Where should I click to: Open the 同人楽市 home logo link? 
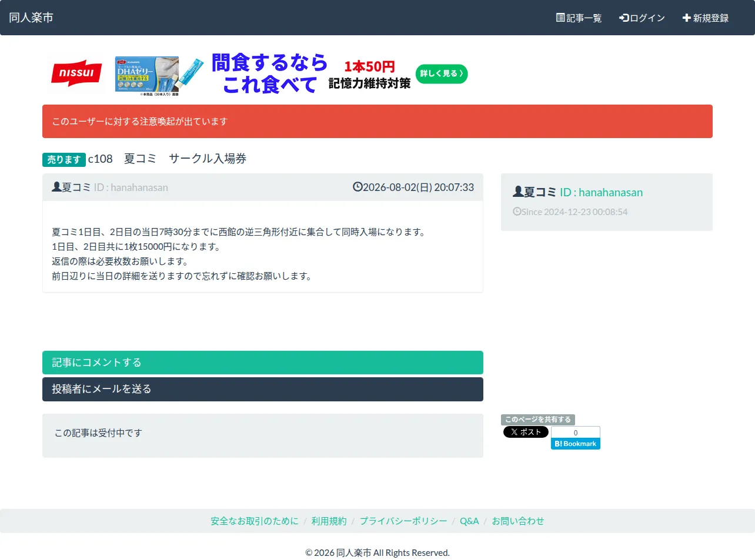pos(31,18)
